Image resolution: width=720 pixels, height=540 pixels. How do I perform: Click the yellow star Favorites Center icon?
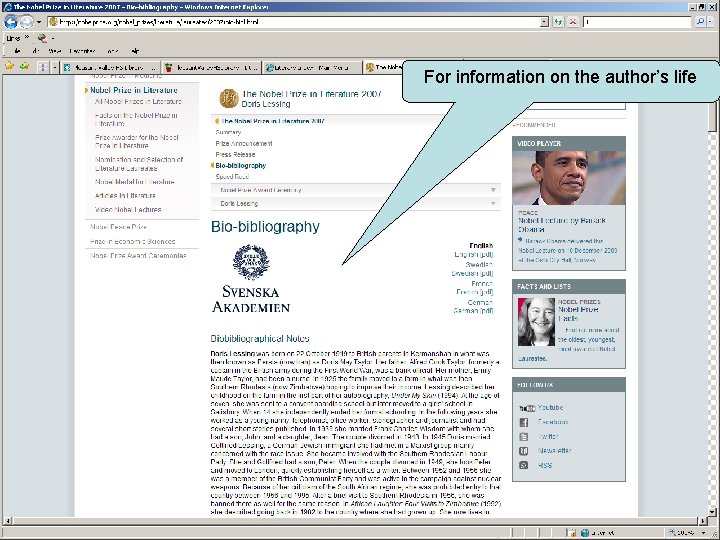[9, 67]
